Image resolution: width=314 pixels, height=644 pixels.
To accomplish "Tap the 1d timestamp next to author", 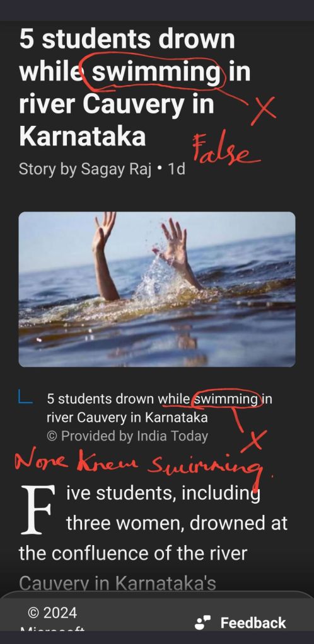I will coord(177,169).
